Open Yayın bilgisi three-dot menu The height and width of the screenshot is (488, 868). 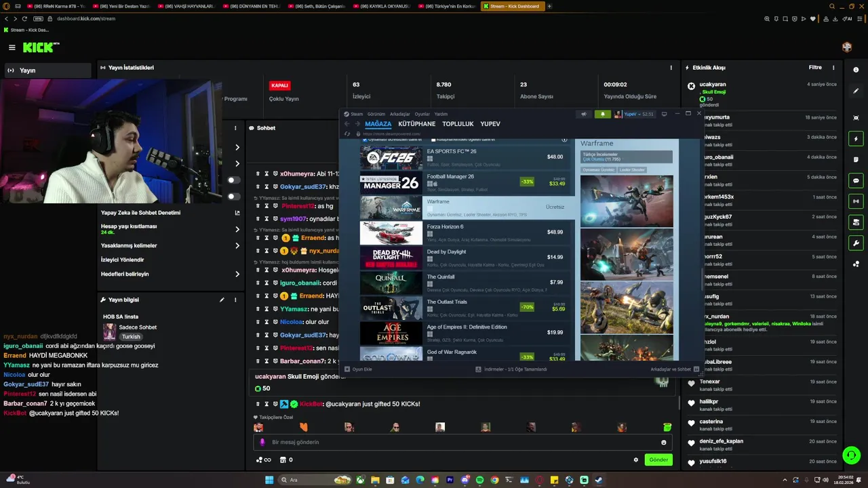click(235, 300)
